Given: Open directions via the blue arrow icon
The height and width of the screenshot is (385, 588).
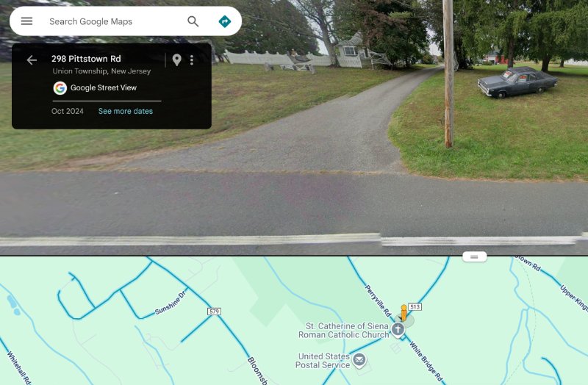Looking at the screenshot, I should pyautogui.click(x=225, y=21).
